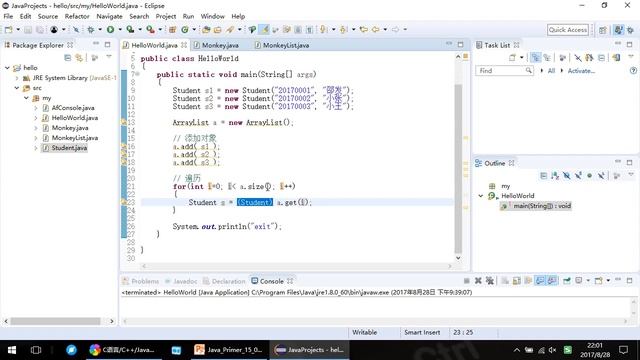Click the New file wizard icon
640x360 pixels.
(8, 29)
